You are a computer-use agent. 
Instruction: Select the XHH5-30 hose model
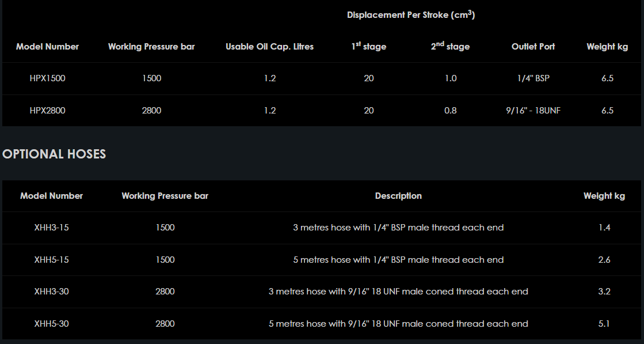[x=51, y=324]
